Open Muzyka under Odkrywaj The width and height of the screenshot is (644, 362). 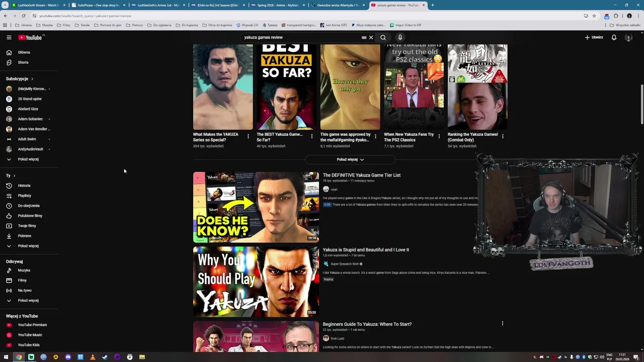tap(24, 270)
